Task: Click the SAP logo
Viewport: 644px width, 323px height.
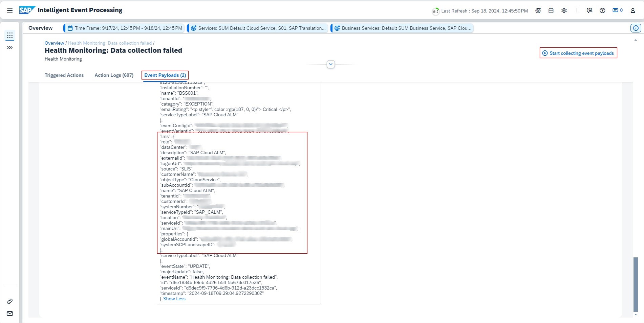Action: tap(27, 10)
